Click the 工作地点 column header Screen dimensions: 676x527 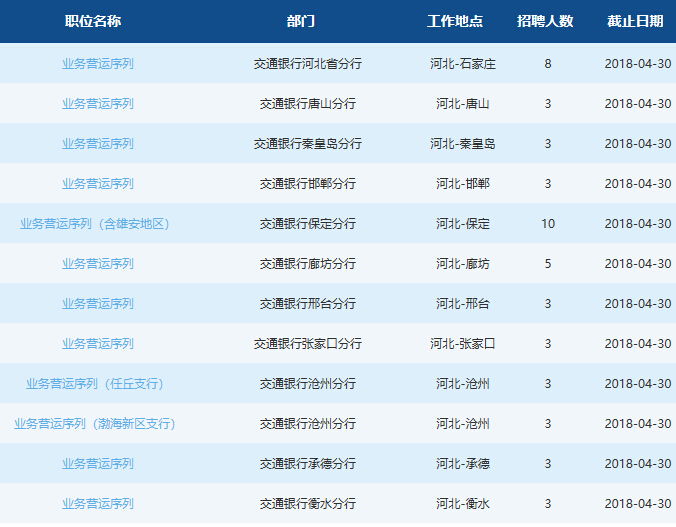pos(455,21)
